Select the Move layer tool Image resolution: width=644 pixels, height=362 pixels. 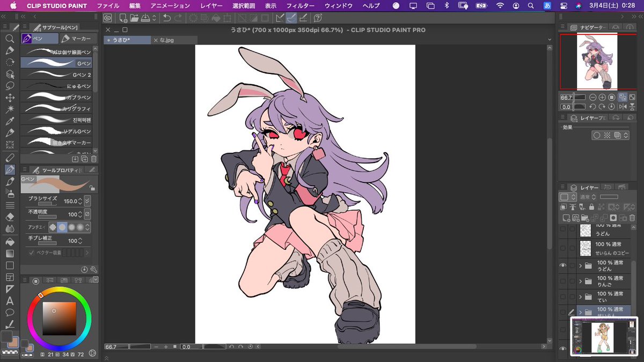point(10,98)
